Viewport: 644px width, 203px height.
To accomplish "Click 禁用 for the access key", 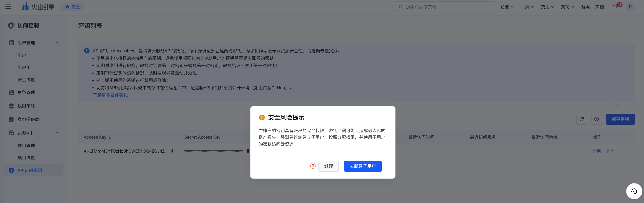I will click(597, 151).
